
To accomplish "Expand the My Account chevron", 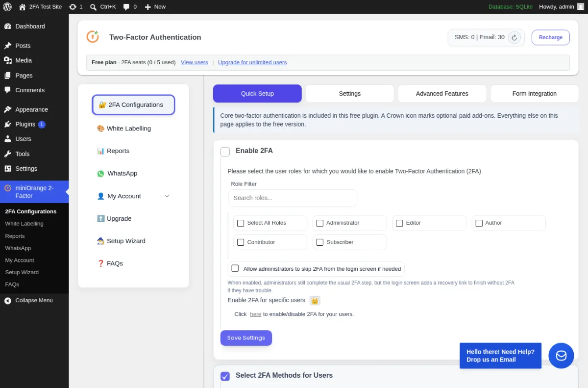I will (x=167, y=196).
